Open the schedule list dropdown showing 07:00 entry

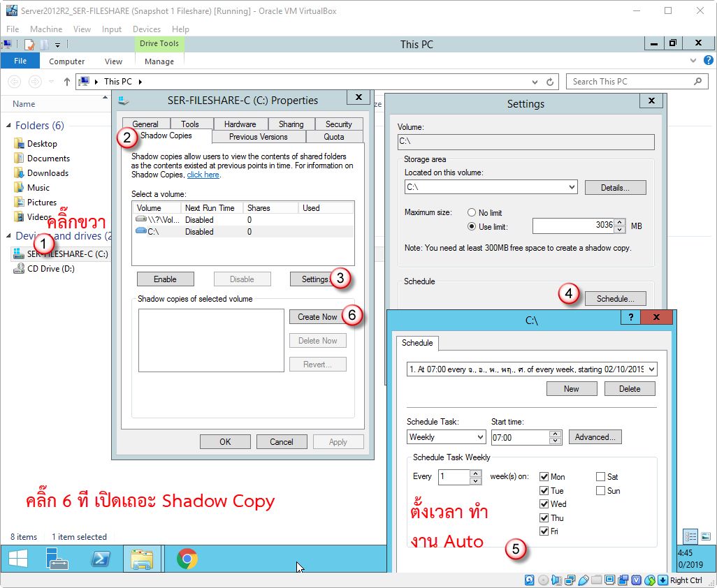tap(651, 369)
